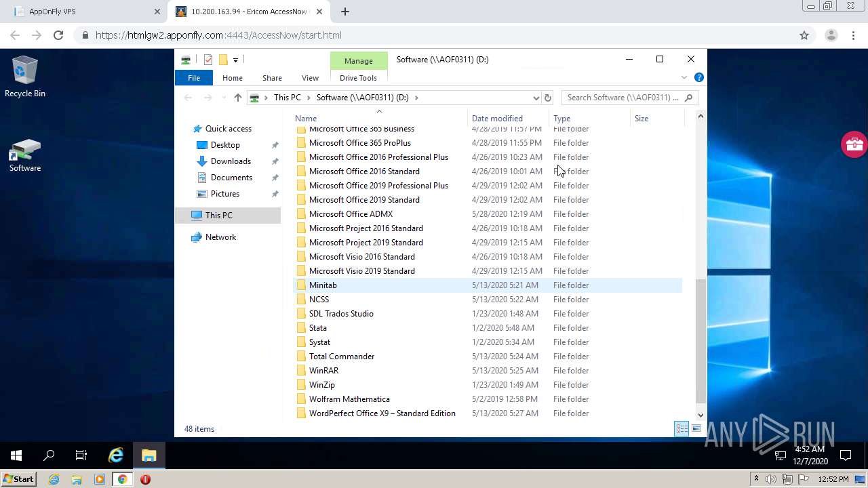Go up one folder level arrow
This screenshot has width=868, height=488.
[238, 98]
